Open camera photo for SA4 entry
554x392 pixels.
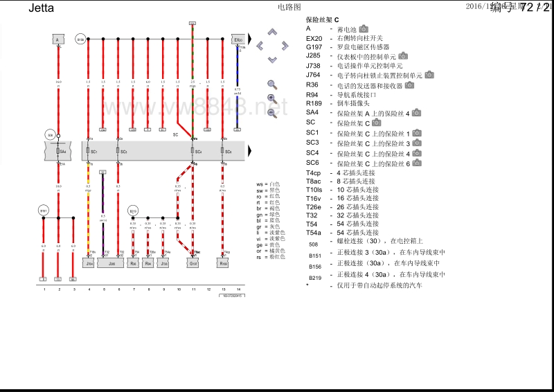pyautogui.click(x=417, y=113)
